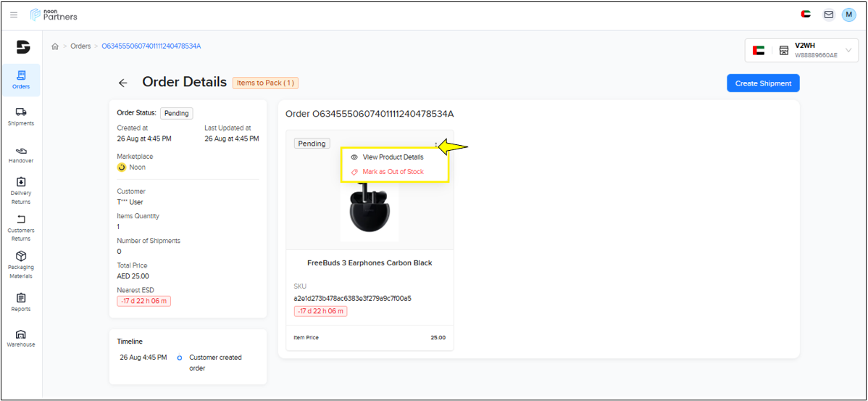Click the Noon marketplace smiley icon
This screenshot has height=401, width=868.
[122, 167]
